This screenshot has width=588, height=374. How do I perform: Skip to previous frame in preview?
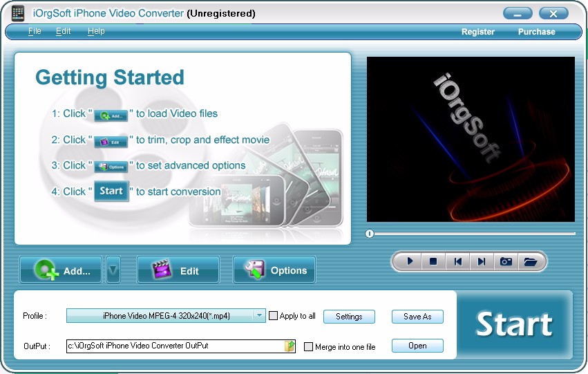click(x=457, y=261)
